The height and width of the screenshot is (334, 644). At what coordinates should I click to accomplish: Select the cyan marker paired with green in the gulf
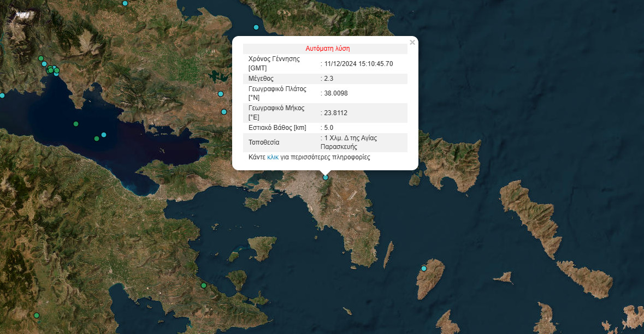[104, 135]
